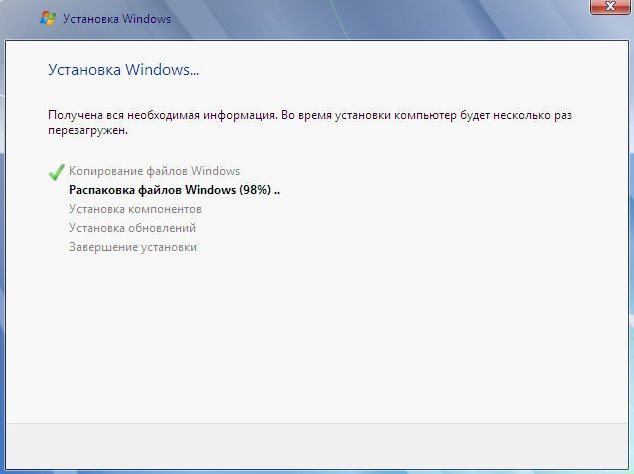634x474 pixels.
Task: Select 'Установка компонентов' step
Action: [x=135, y=209]
